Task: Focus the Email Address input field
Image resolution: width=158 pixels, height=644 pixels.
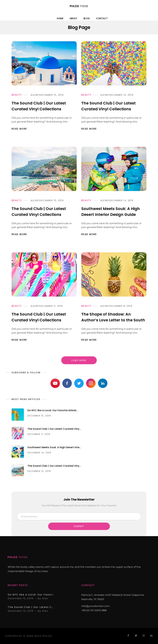Action: (79, 516)
